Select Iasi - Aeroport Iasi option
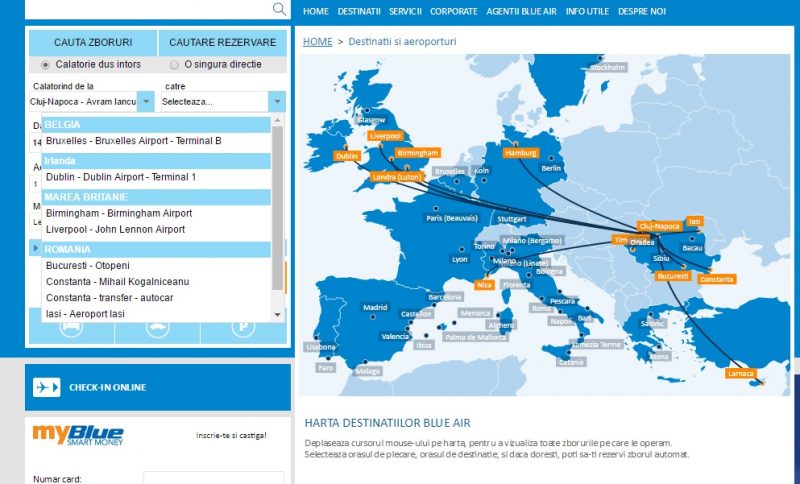Screen dimensions: 800x484 156,314
